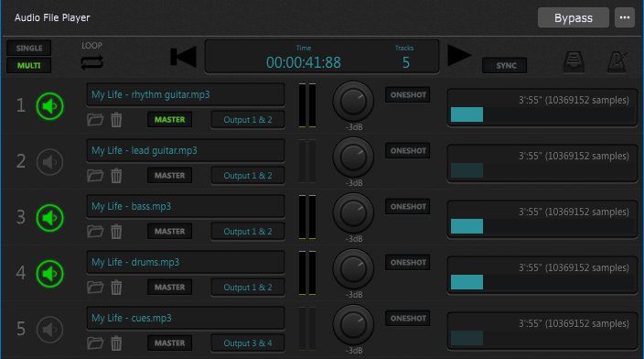This screenshot has height=359, width=644.
Task: Click the Bypass button
Action: 574,17
